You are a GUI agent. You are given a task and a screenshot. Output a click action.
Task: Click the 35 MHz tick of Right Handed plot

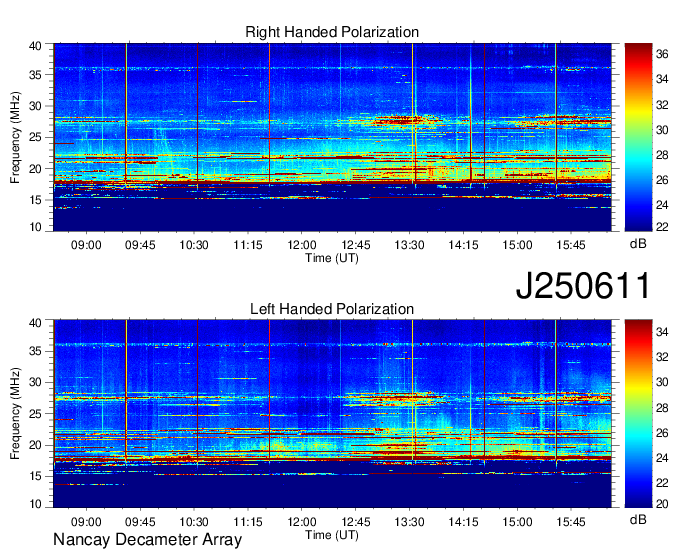click(x=36, y=75)
